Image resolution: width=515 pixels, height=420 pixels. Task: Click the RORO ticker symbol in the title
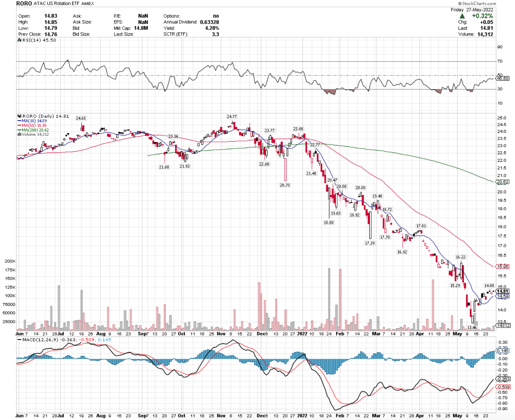[24, 3]
